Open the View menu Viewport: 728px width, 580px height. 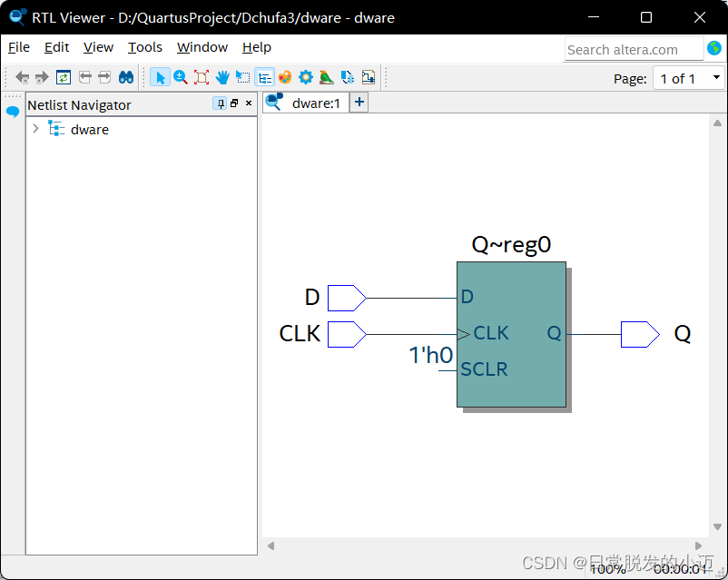pyautogui.click(x=98, y=47)
